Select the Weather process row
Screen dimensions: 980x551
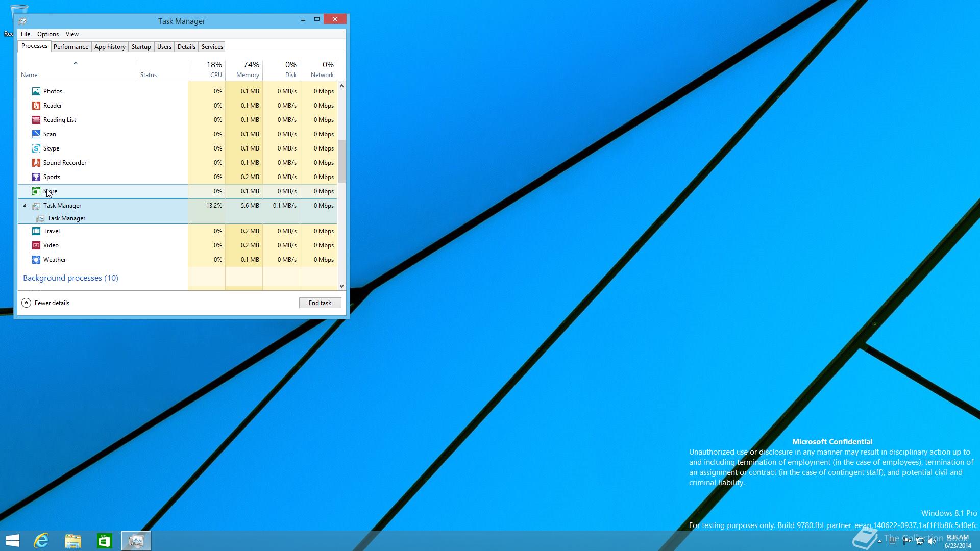coord(178,260)
